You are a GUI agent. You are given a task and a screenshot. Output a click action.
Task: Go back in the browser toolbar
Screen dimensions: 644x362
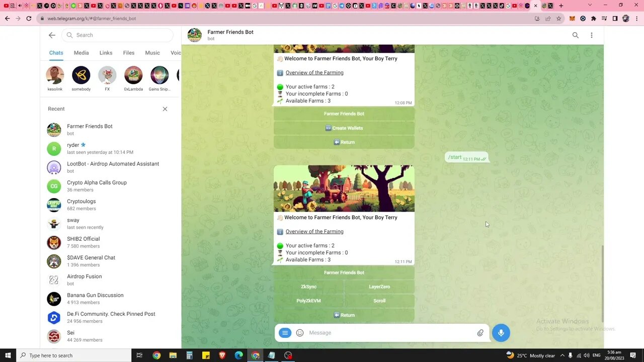coord(7,19)
